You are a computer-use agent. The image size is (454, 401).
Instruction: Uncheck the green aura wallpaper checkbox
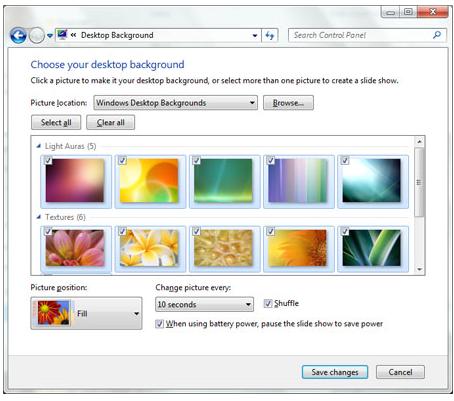[x=196, y=160]
